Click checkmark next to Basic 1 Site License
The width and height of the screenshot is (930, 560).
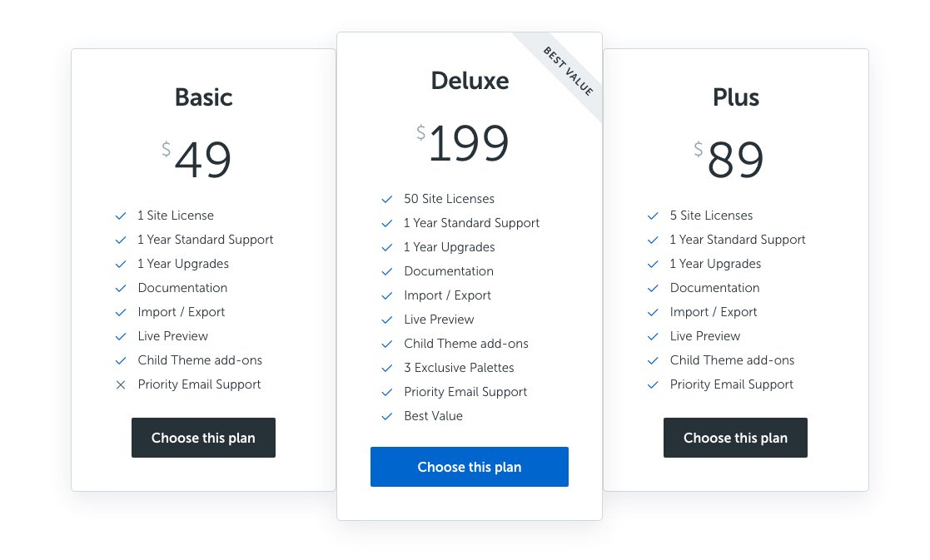point(121,216)
